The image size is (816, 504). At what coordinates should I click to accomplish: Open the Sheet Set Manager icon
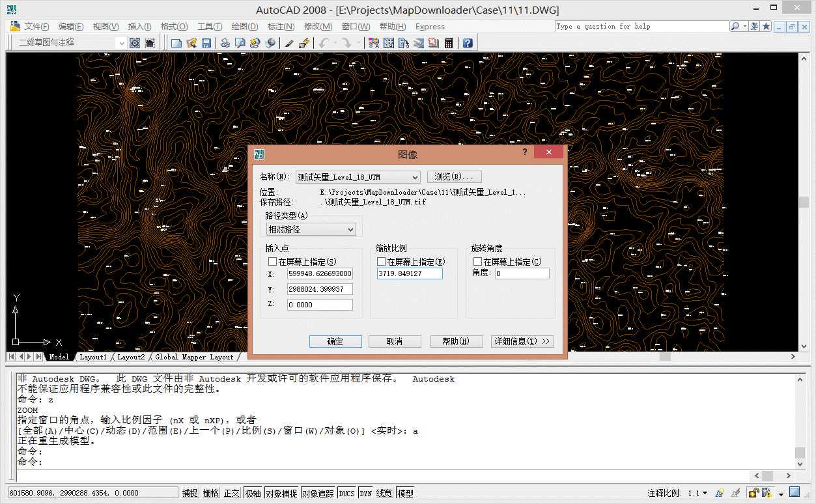(419, 43)
